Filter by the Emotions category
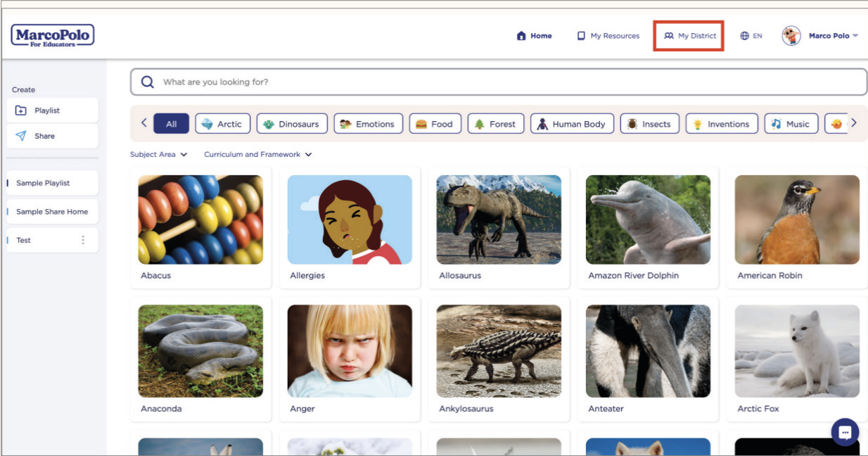The width and height of the screenshot is (868, 456). (x=368, y=124)
